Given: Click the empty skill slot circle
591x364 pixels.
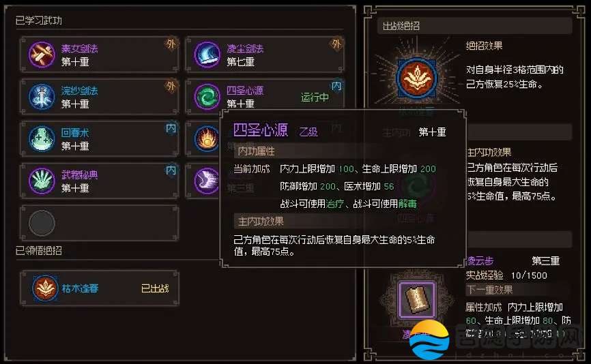Looking at the screenshot, I should point(42,223).
